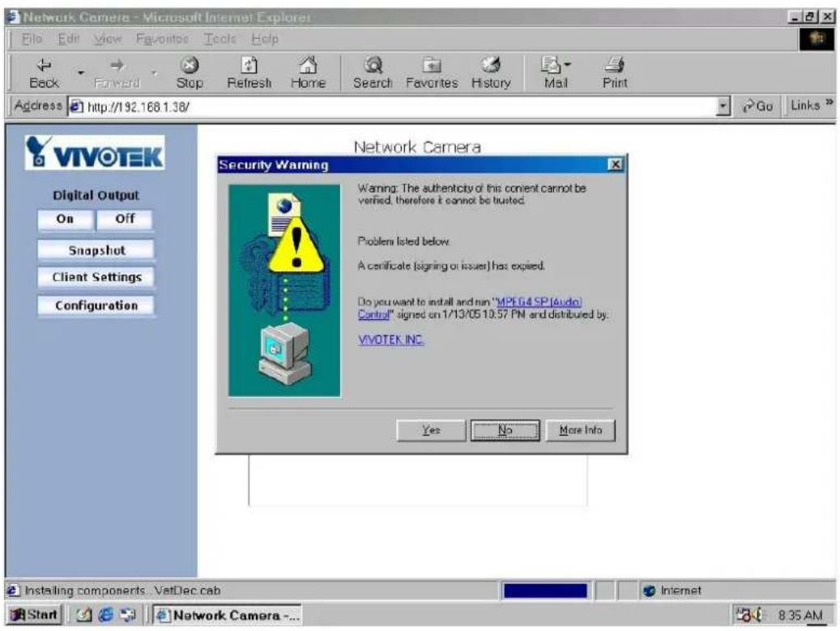The image size is (840, 631).
Task: Click More Info in Security Warning
Action: coord(580,429)
